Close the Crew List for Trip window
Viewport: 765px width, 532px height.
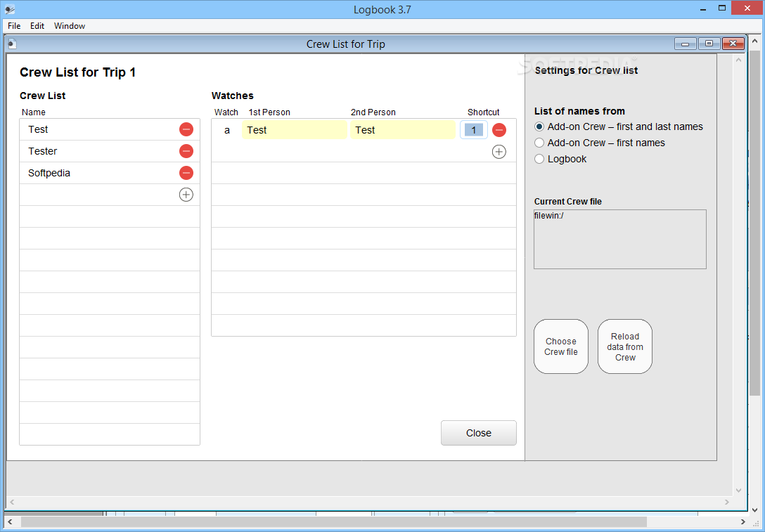733,44
